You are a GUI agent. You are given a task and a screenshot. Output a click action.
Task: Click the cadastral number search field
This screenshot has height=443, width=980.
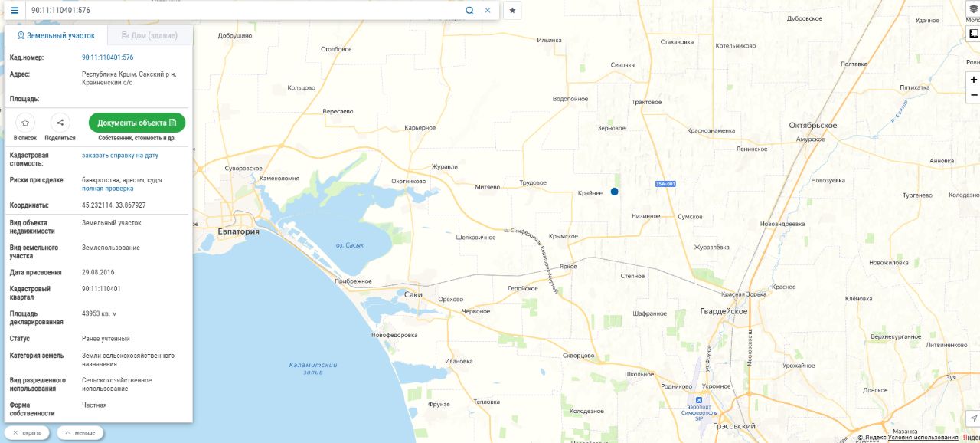coord(245,11)
